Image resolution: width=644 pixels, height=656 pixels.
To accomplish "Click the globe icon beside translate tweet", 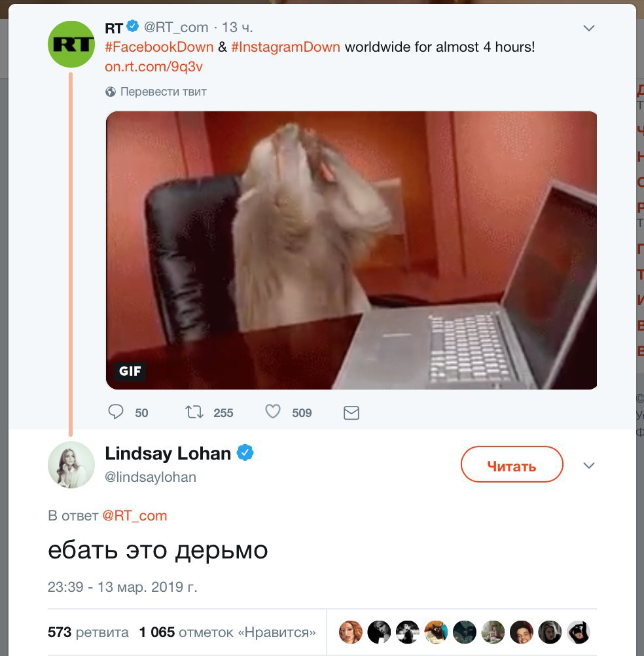I will (x=111, y=92).
